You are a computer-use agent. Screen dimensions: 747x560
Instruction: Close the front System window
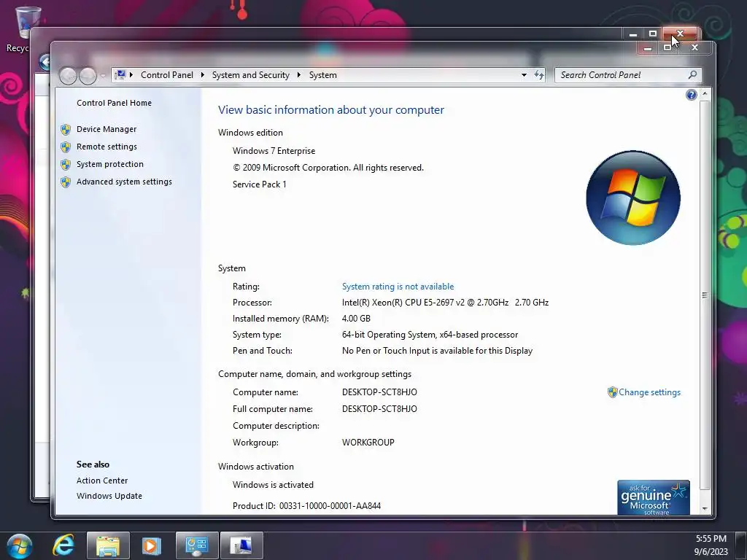click(x=694, y=47)
